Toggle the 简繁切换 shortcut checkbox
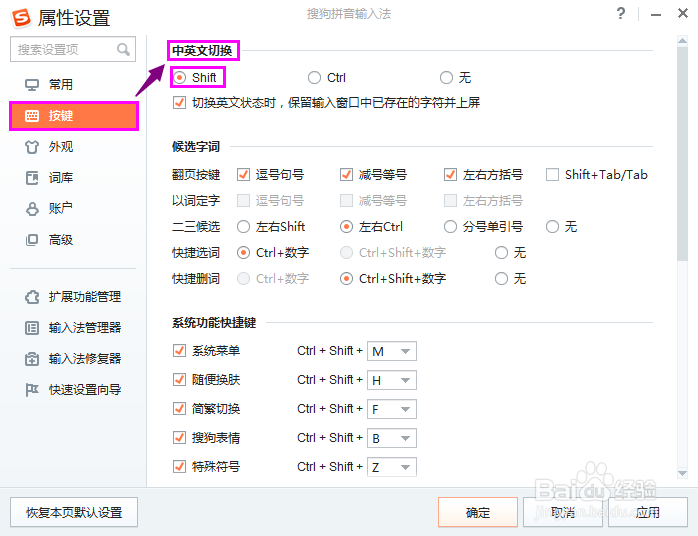This screenshot has width=698, height=536. click(x=179, y=409)
